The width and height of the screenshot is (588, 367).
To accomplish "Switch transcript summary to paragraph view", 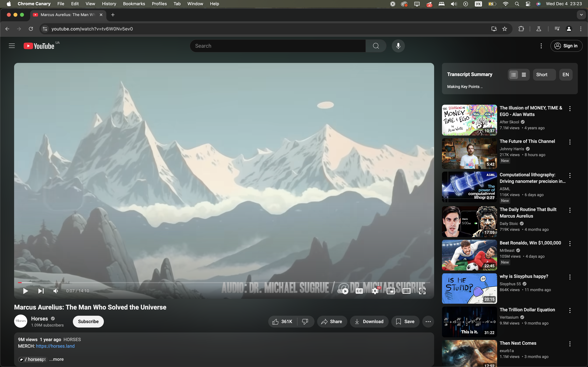I will coord(524,75).
